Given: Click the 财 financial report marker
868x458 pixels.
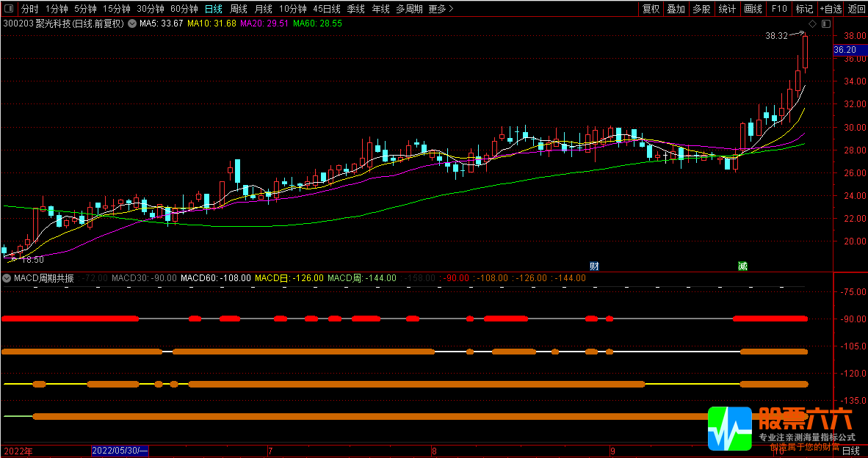Looking at the screenshot, I should coord(594,266).
